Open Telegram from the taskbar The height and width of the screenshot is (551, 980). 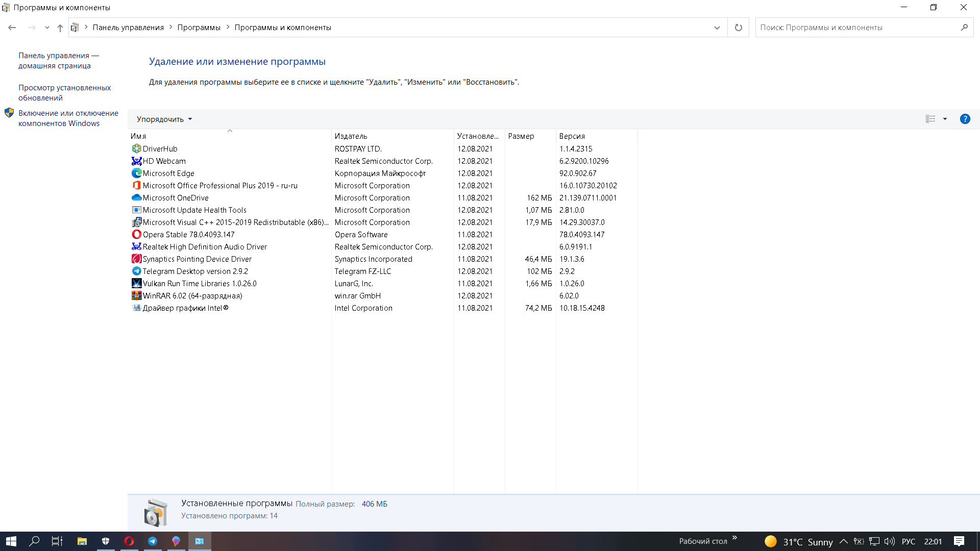[x=152, y=541]
